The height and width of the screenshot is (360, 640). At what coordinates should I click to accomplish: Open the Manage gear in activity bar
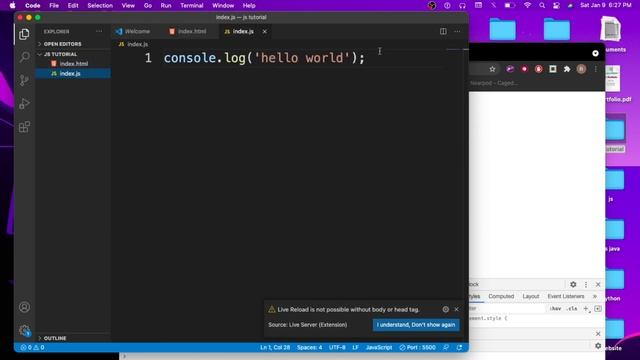[x=24, y=330]
